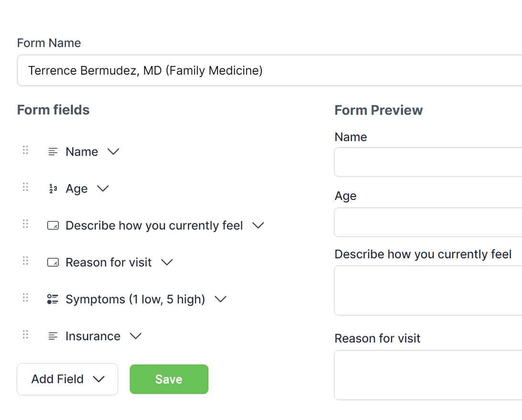Click the drag handle beside the Age field

(25, 187)
